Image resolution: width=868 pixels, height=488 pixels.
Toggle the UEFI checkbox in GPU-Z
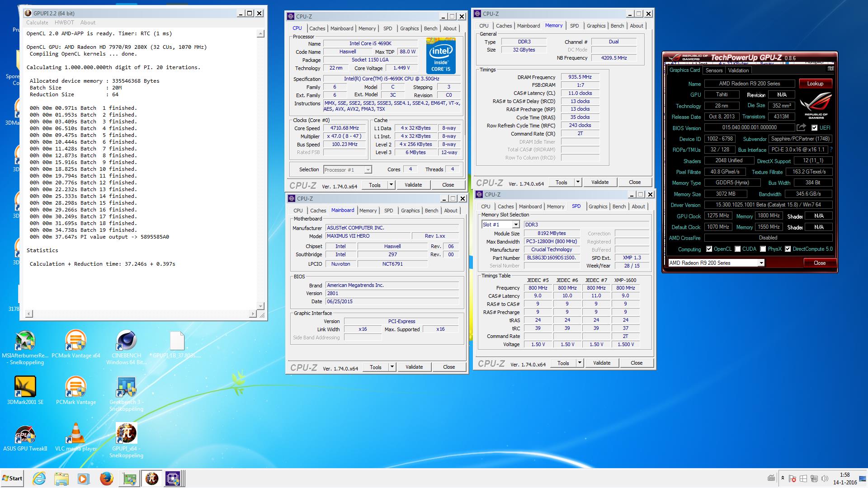click(814, 128)
